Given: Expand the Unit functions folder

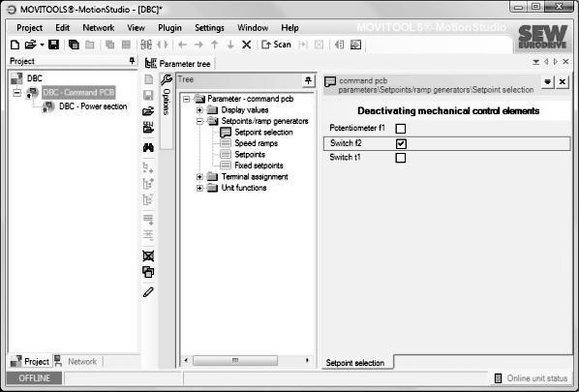Looking at the screenshot, I should click(199, 188).
